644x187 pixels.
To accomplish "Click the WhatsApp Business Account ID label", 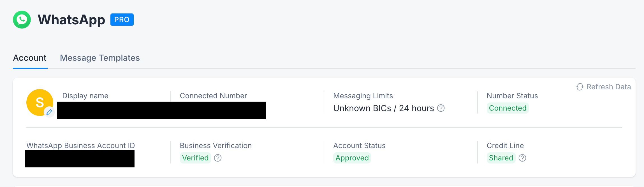I will [81, 146].
